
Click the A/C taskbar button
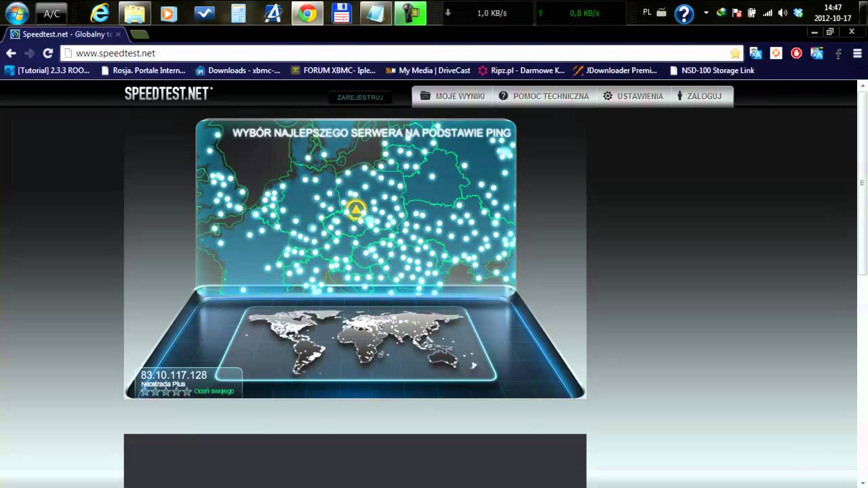52,13
